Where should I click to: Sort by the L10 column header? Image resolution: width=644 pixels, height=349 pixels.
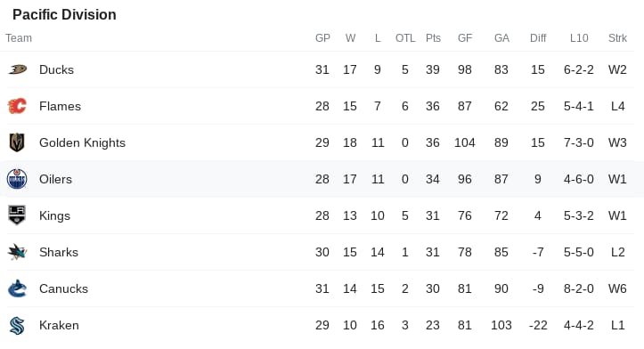579,38
